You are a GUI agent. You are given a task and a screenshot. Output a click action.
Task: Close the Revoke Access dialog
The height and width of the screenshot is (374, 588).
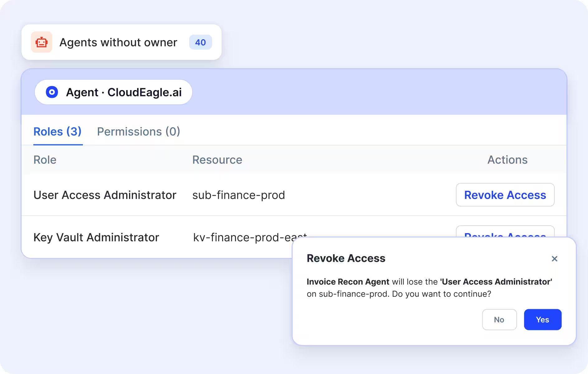(554, 259)
